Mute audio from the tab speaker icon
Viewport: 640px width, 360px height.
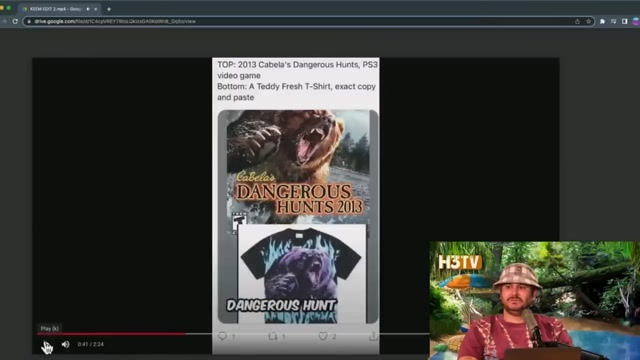pyautogui.click(x=88, y=9)
